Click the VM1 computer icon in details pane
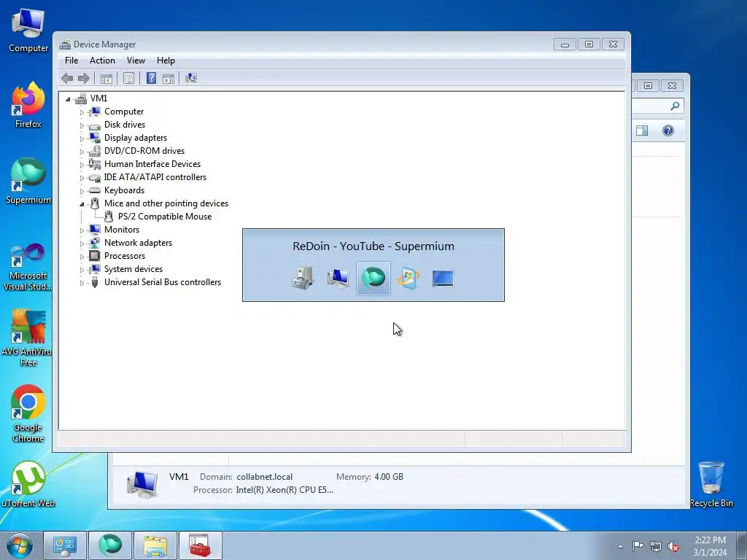 pyautogui.click(x=142, y=484)
